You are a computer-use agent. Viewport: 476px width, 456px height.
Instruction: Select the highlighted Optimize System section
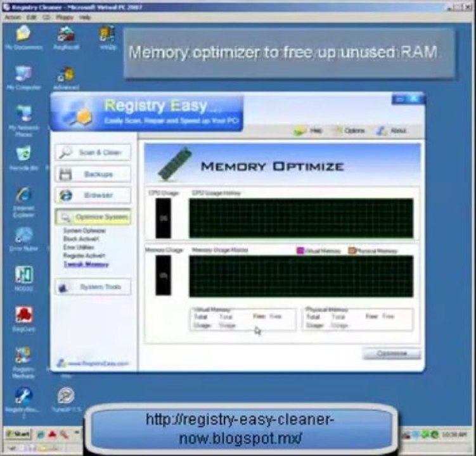pos(93,217)
